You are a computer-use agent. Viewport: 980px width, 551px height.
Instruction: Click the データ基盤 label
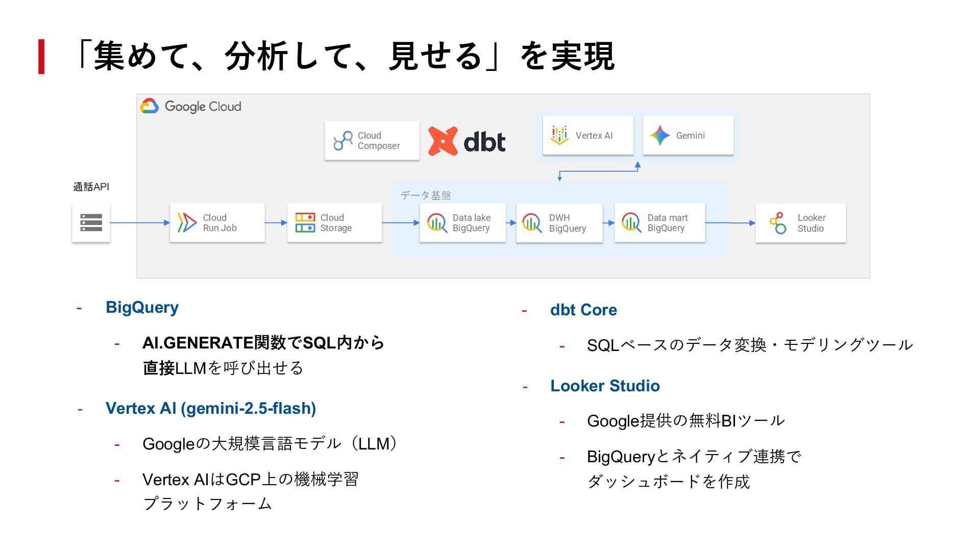click(426, 195)
